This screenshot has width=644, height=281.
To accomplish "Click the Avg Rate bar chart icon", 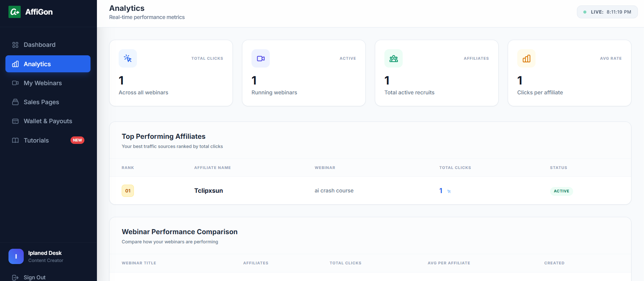I will coord(526,58).
